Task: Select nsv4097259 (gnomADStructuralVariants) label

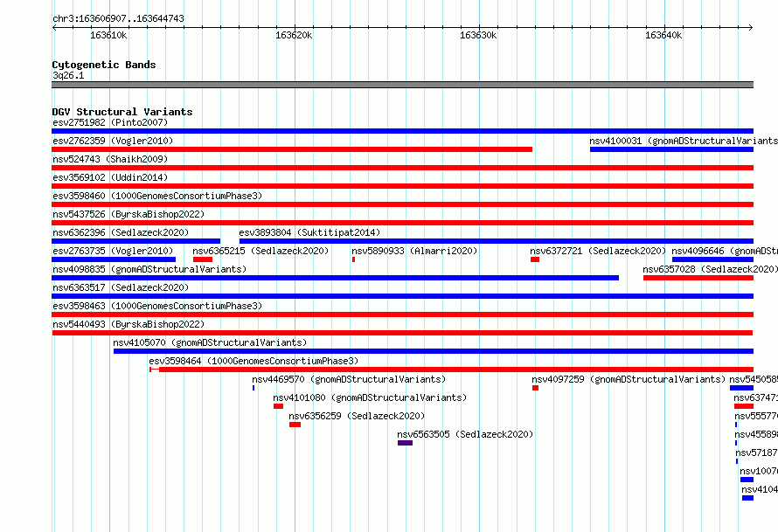Action: tap(629, 379)
